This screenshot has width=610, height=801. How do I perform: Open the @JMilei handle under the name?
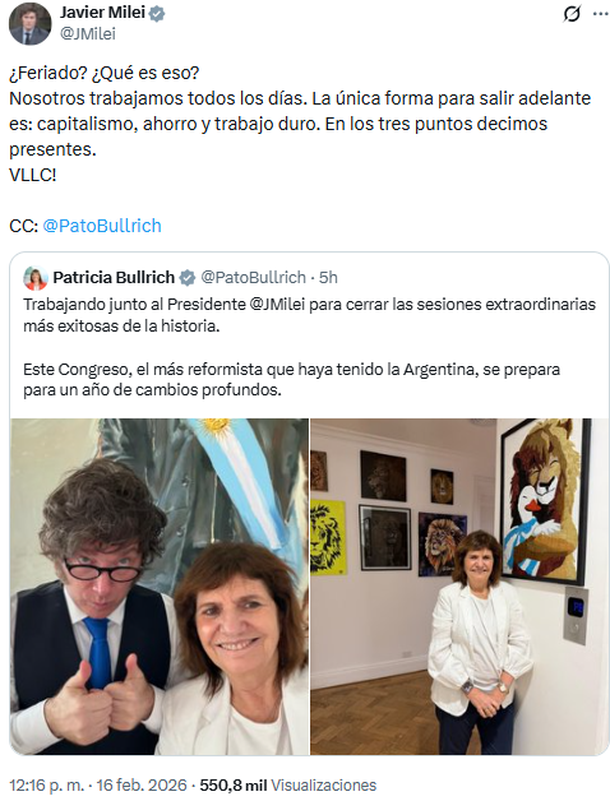click(88, 34)
